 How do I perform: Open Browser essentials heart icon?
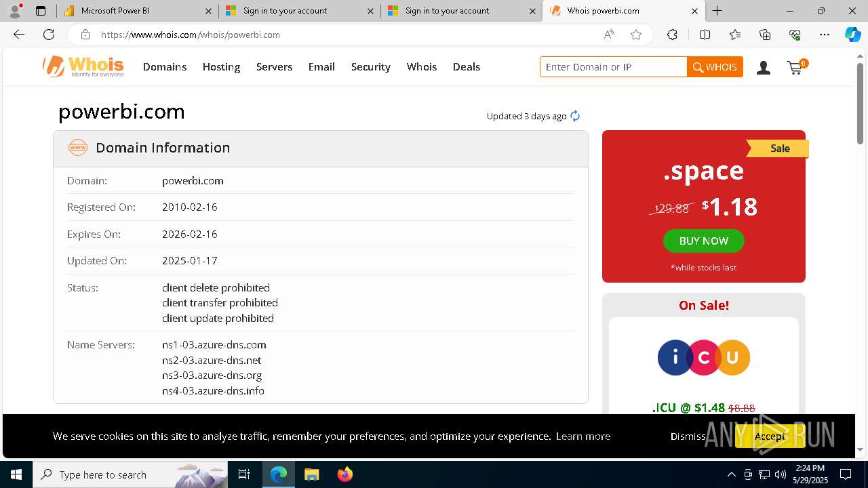click(x=795, y=35)
